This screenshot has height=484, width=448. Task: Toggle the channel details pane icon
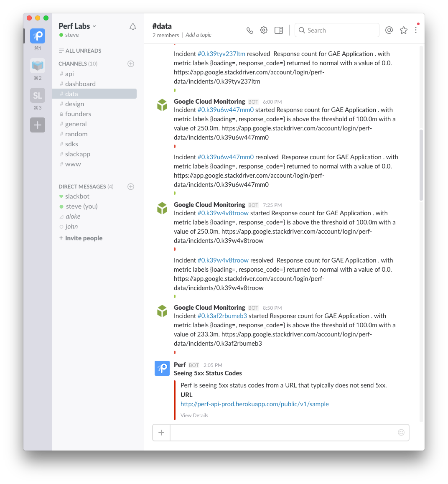pyautogui.click(x=279, y=30)
